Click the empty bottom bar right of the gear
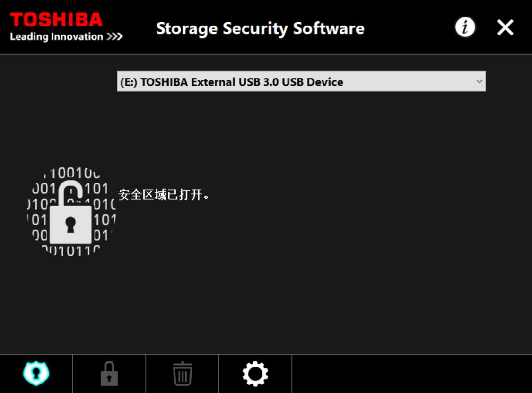This screenshot has height=393, width=532. coord(411,374)
